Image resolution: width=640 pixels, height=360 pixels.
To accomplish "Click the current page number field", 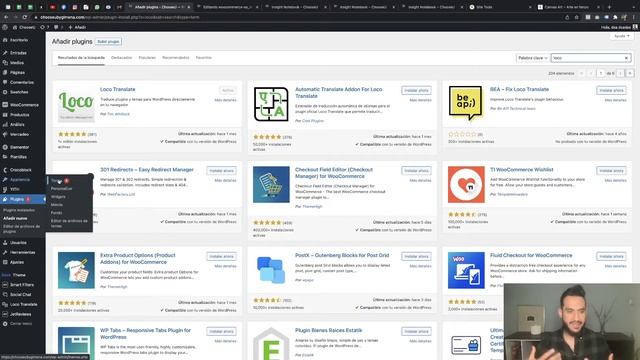I will click(x=600, y=73).
